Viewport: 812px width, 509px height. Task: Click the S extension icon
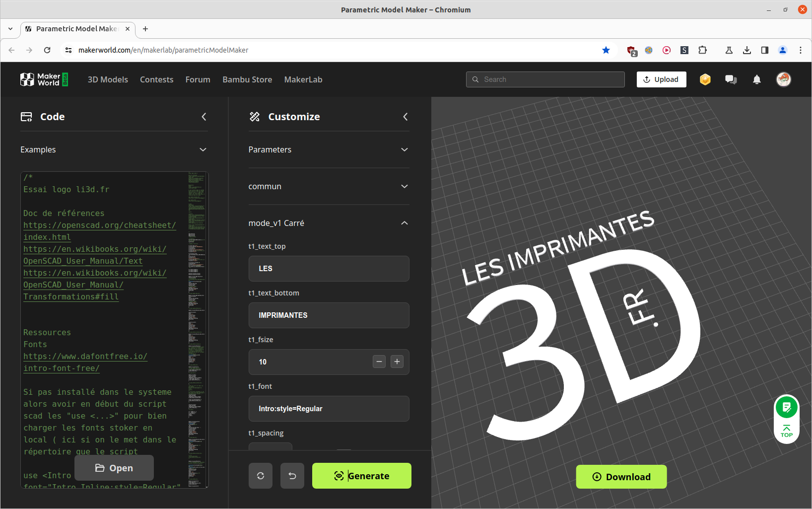(x=684, y=50)
